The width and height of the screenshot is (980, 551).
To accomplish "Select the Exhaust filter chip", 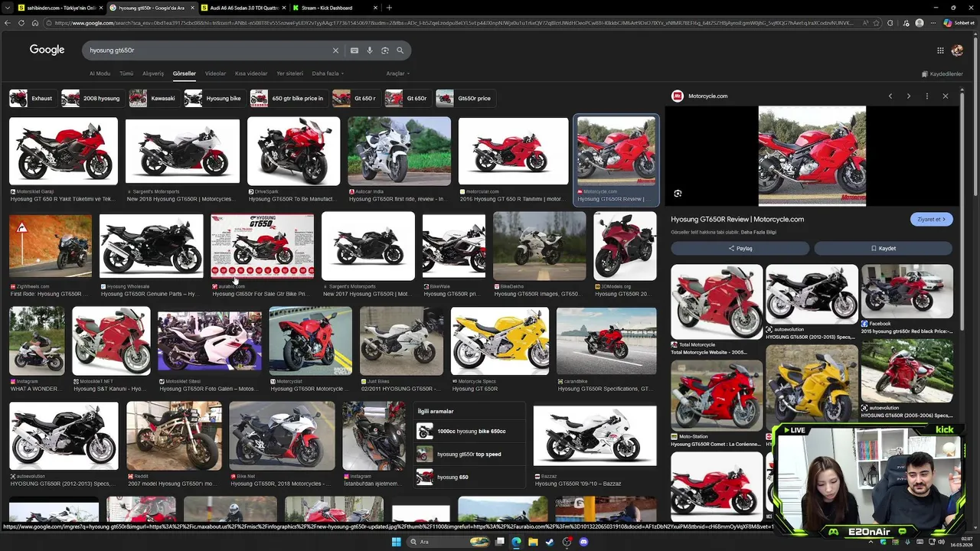I will [x=32, y=98].
